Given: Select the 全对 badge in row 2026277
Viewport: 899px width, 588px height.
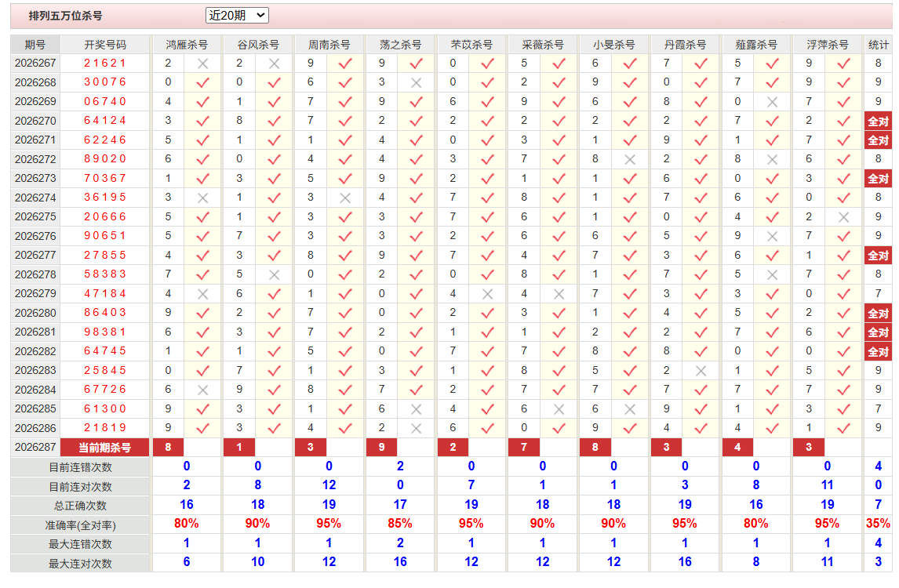Looking at the screenshot, I should (878, 256).
